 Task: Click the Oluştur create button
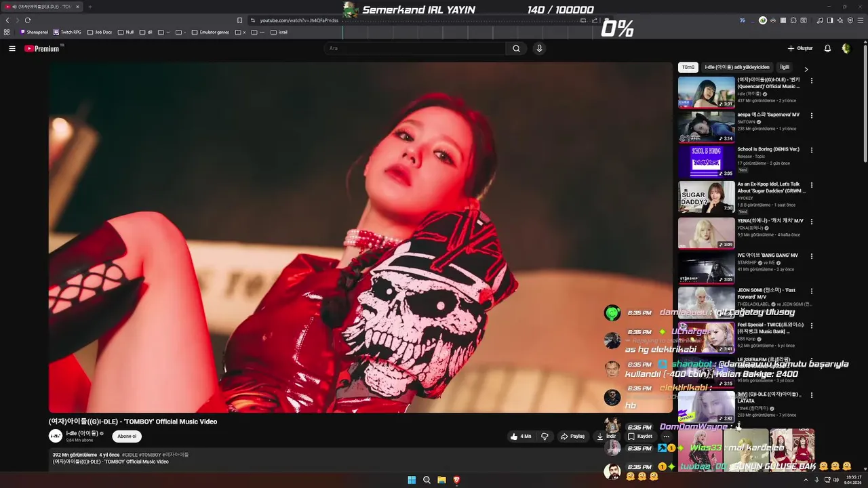[x=800, y=48]
